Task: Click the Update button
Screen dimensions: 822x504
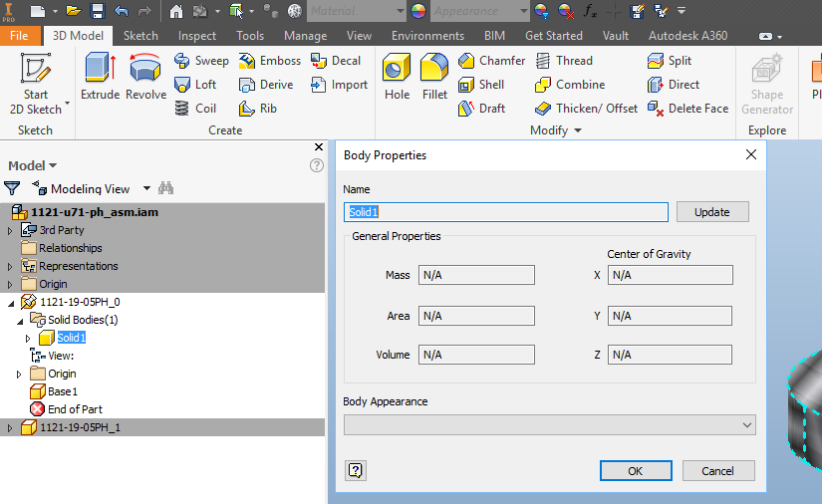Action: tap(712, 211)
